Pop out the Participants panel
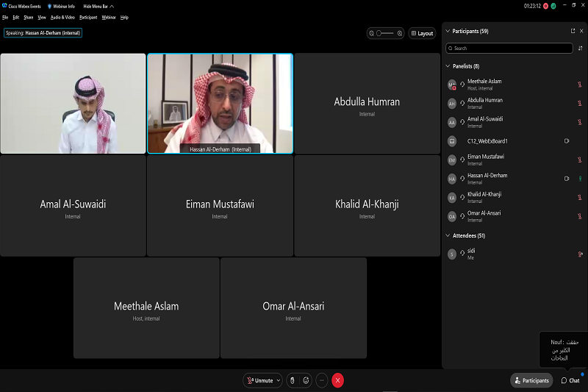The width and height of the screenshot is (588, 392). [573, 32]
